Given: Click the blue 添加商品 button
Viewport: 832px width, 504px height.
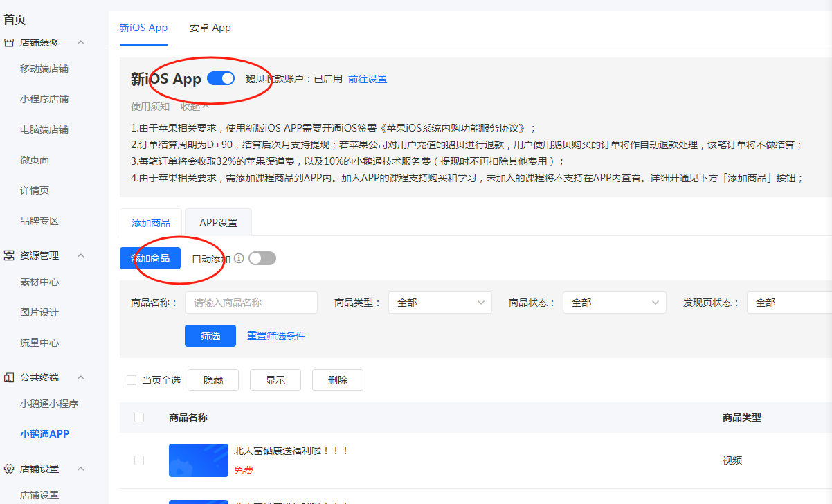Looking at the screenshot, I should (x=150, y=258).
